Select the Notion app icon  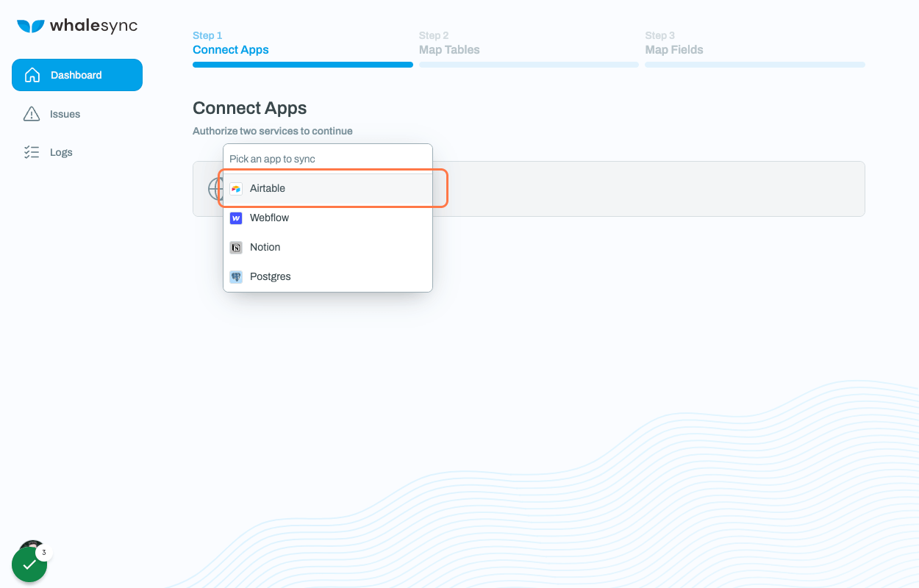pyautogui.click(x=236, y=247)
